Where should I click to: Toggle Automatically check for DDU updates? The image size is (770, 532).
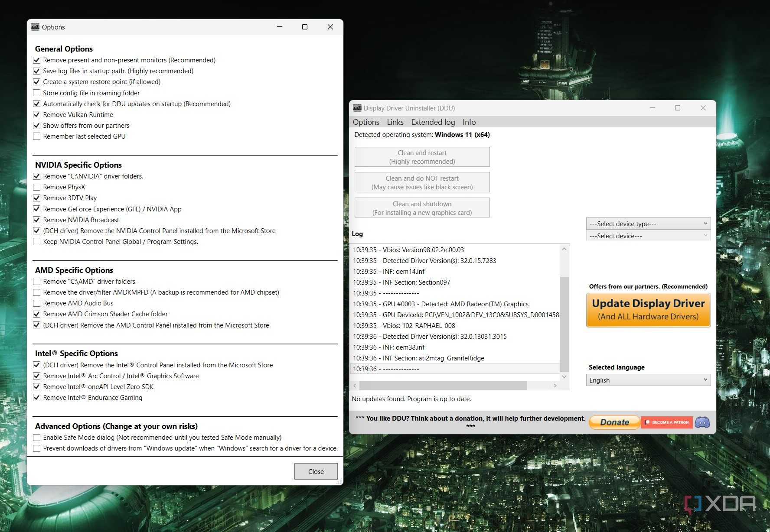click(x=37, y=104)
